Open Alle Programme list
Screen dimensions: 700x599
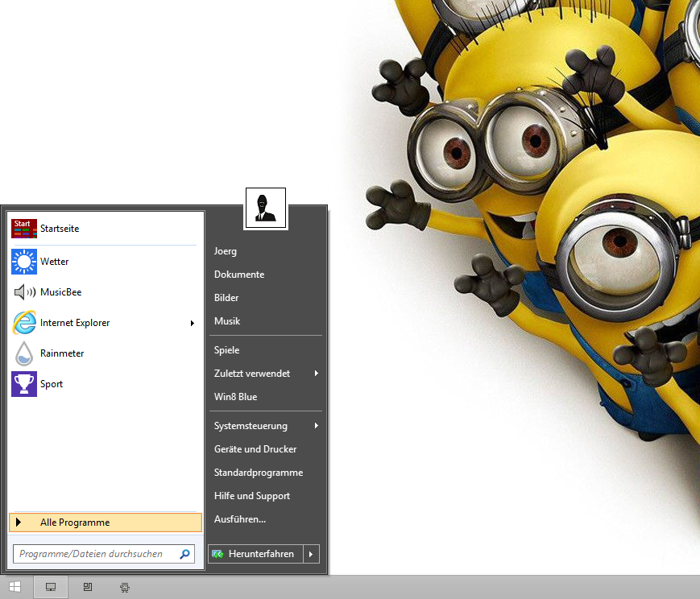(106, 523)
